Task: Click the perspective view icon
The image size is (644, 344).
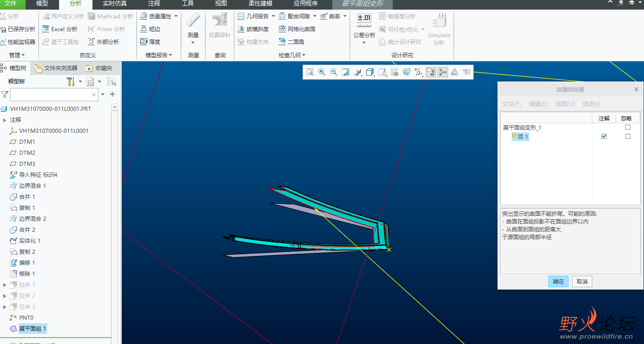Action: point(406,72)
